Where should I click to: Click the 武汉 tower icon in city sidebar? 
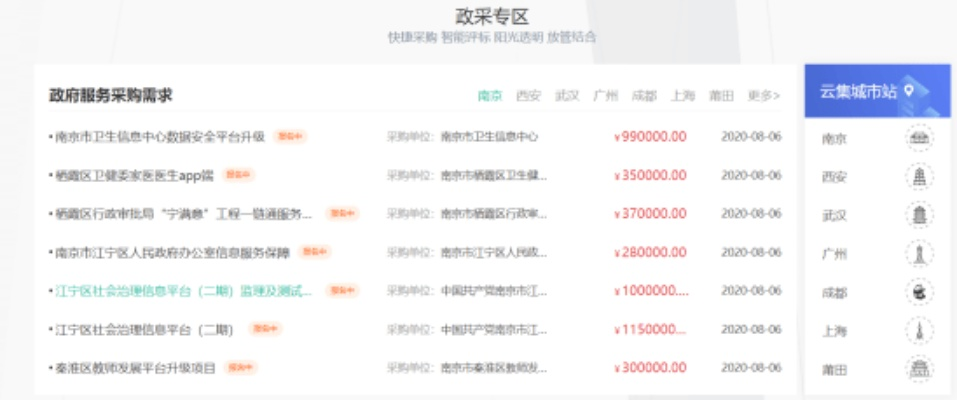(919, 216)
